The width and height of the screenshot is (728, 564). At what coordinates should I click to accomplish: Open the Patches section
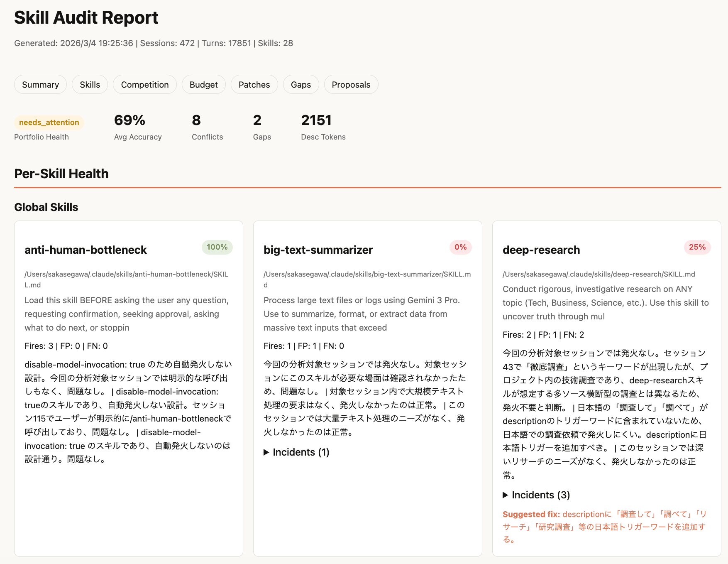pyautogui.click(x=254, y=84)
